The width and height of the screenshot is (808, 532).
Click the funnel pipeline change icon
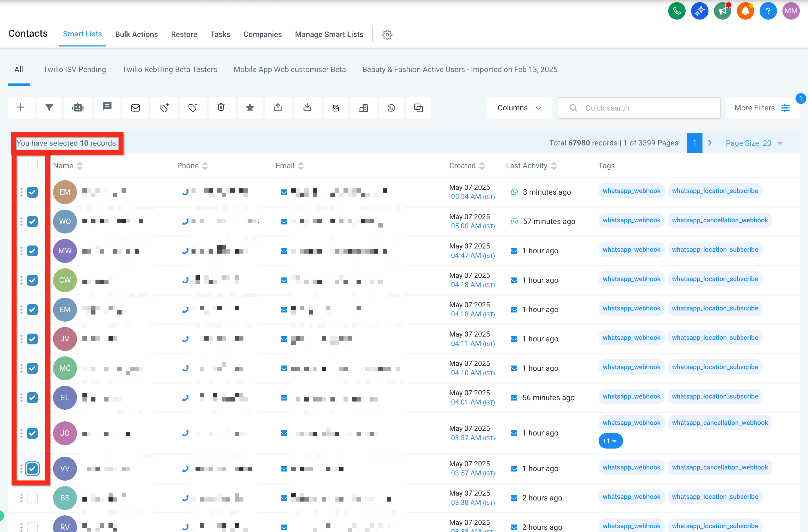[x=49, y=108]
